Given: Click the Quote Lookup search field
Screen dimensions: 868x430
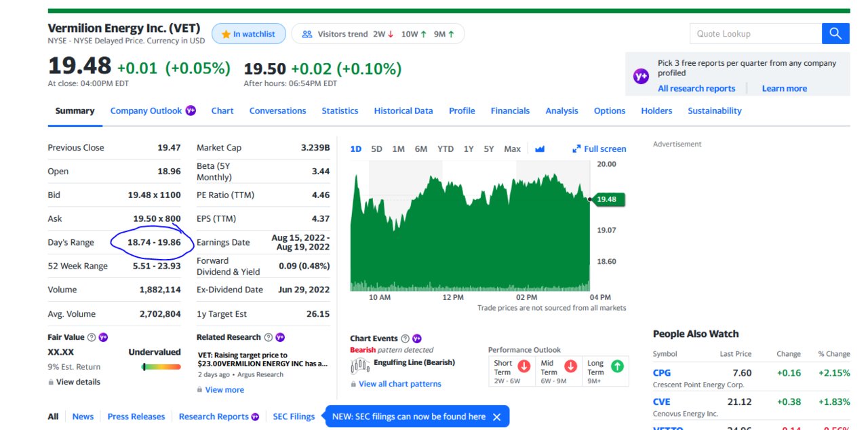Looking at the screenshot, I should point(755,34).
